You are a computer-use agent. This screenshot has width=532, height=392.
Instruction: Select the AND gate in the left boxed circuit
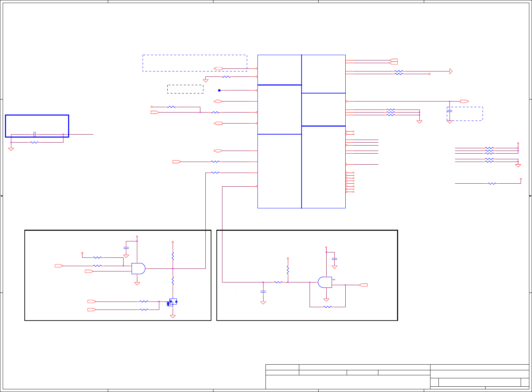coord(138,268)
